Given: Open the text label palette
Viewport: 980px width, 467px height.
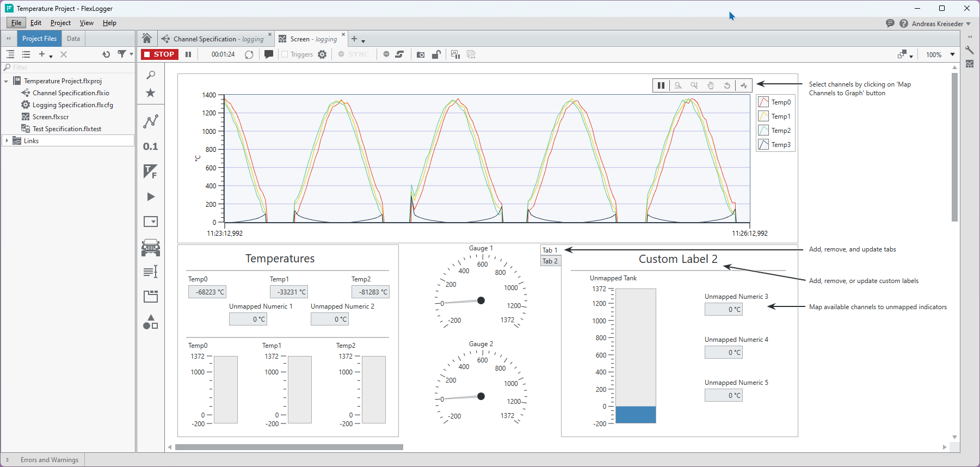Looking at the screenshot, I should pos(151,272).
